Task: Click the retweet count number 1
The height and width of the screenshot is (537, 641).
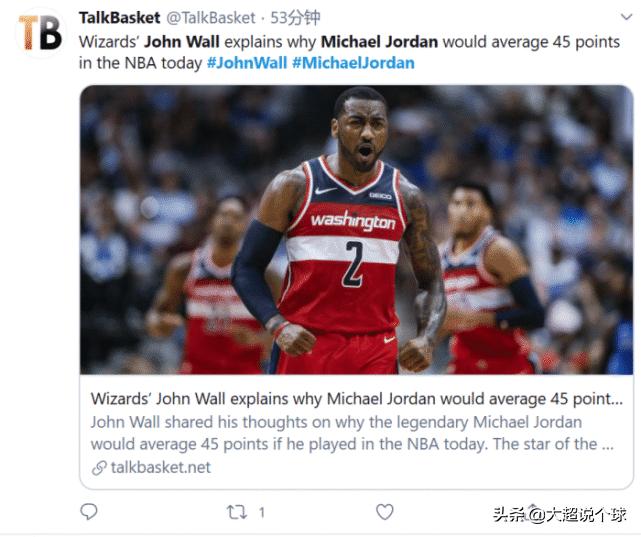Action: [262, 512]
